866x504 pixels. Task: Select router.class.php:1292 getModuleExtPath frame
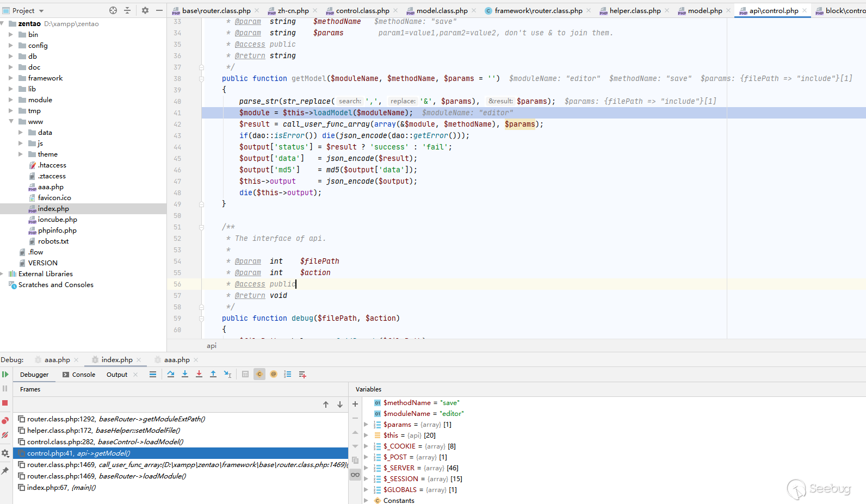(x=116, y=419)
